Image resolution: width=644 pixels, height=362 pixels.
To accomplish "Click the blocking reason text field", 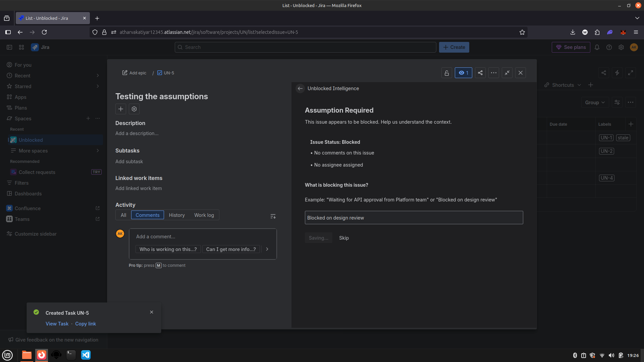I will tap(414, 218).
